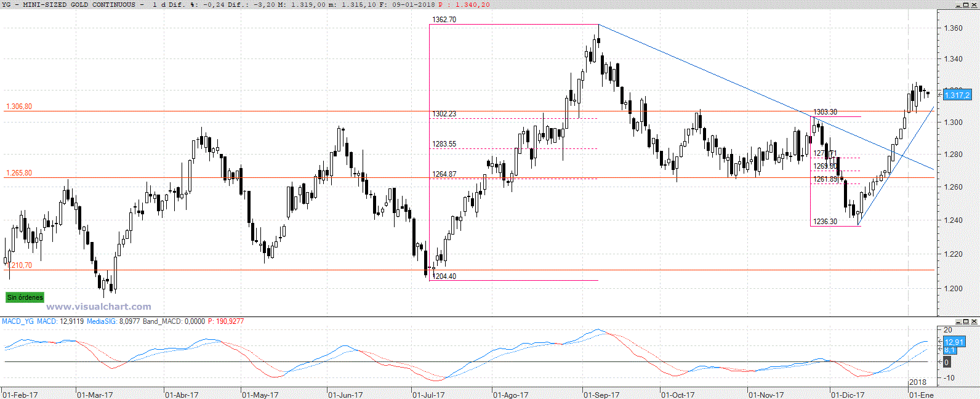This screenshot has height=399, width=980.
Task: Click the 01-Sep-17 date on time axis
Action: 601,395
